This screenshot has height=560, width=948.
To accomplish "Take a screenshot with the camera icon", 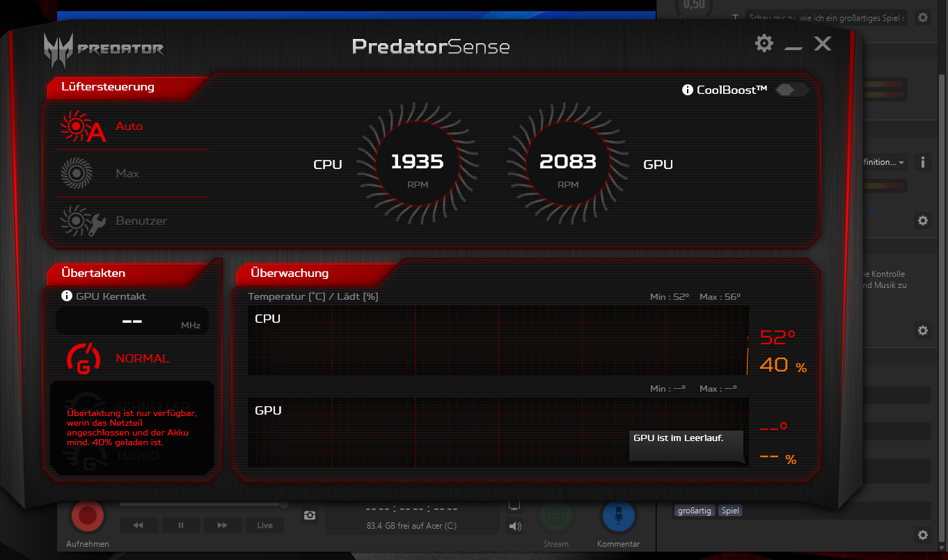I will (310, 515).
